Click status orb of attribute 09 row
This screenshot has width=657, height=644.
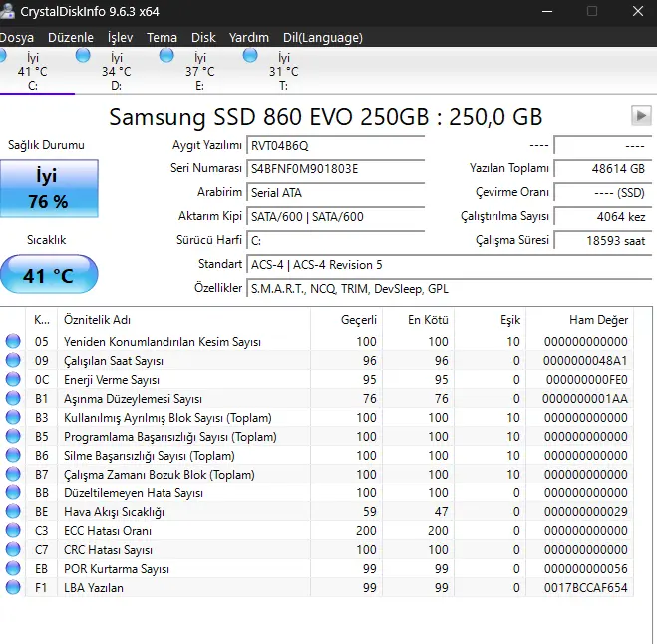click(13, 360)
